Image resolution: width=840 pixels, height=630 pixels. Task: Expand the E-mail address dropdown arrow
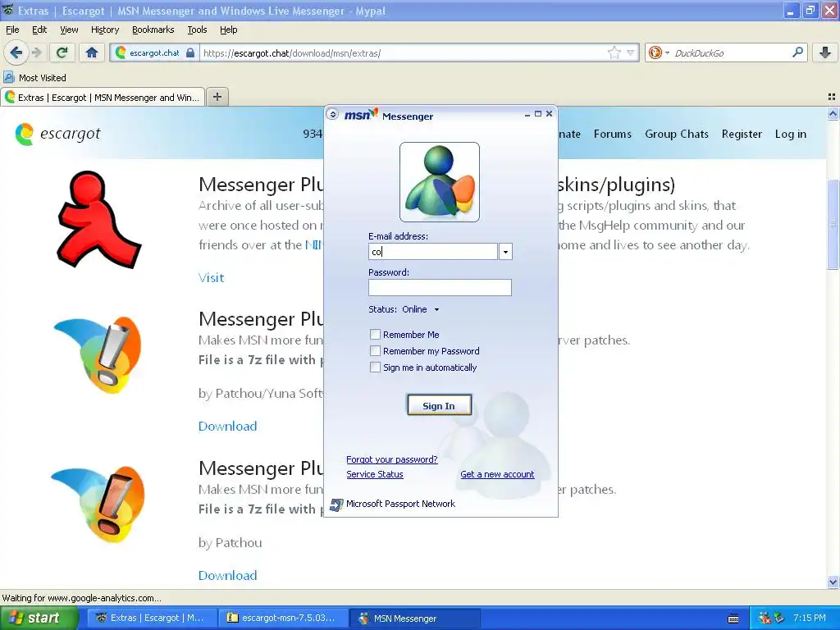[505, 251]
